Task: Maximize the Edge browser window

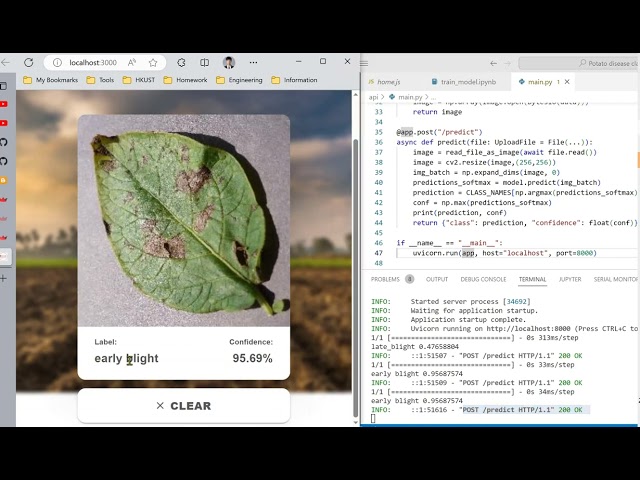Action: pos(323,61)
